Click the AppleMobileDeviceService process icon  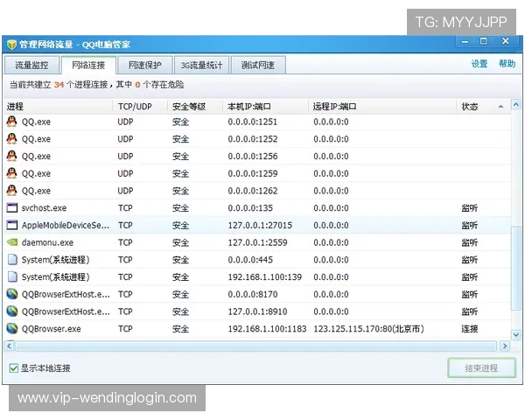[x=12, y=225]
